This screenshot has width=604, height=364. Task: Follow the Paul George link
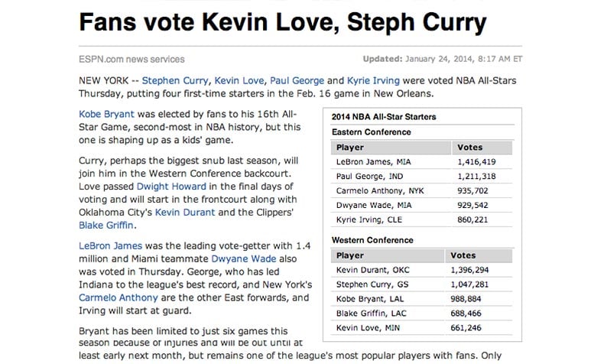click(297, 81)
